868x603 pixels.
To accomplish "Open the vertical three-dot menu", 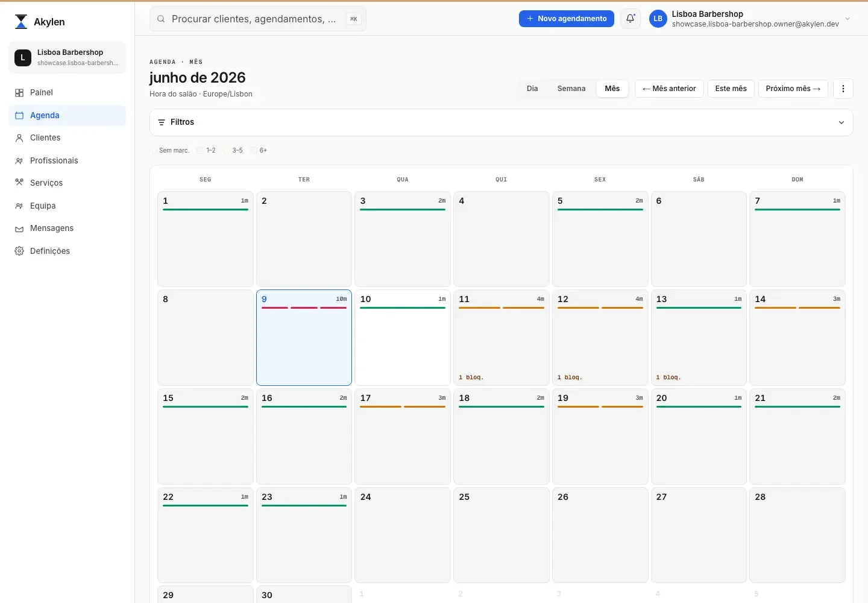I will point(843,89).
